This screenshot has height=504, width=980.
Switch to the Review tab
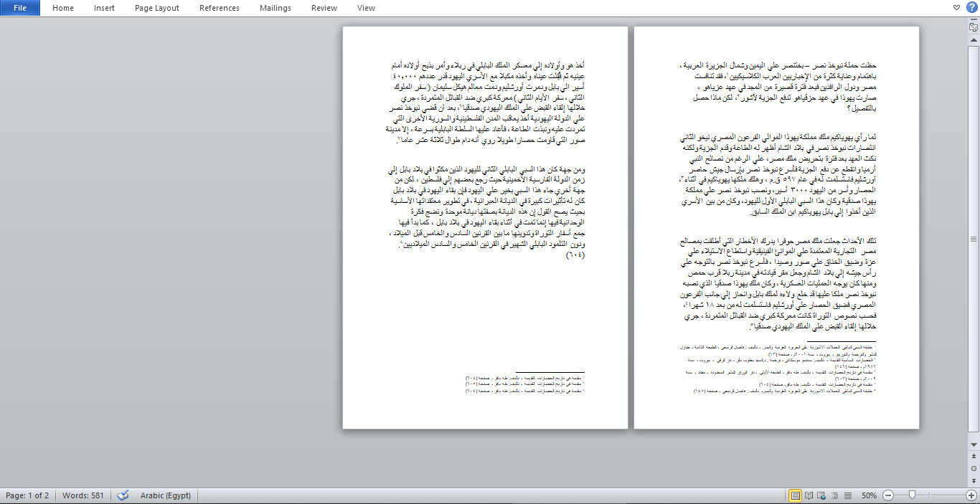324,8
